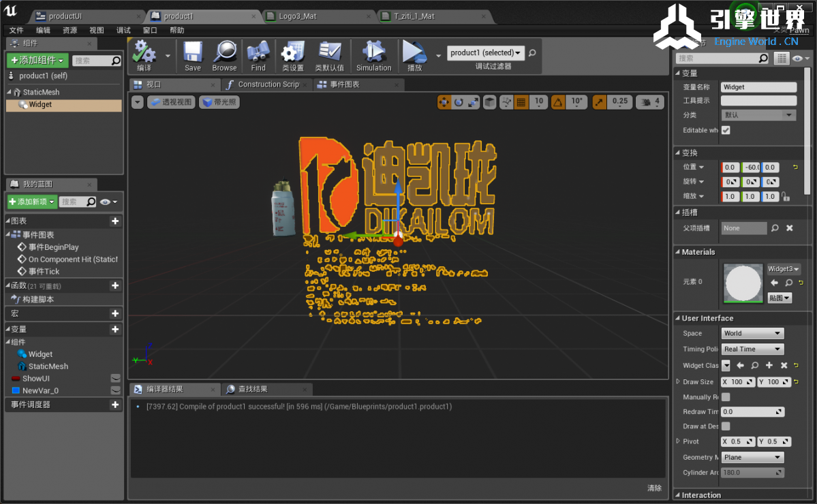Image resolution: width=817 pixels, height=504 pixels.
Task: Open the 文件 menu
Action: pos(16,30)
